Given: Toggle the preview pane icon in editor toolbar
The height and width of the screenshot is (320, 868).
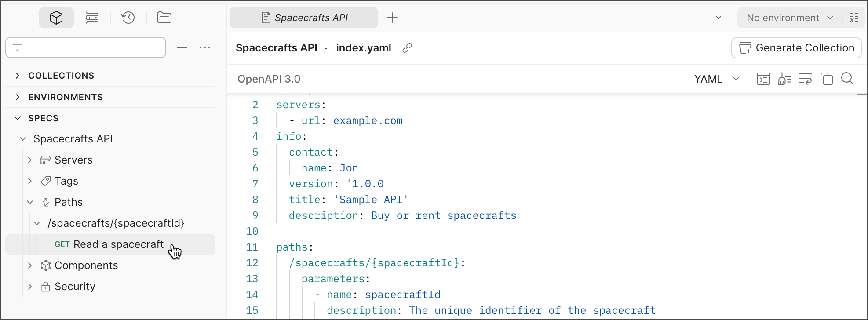Looking at the screenshot, I should click(x=763, y=79).
